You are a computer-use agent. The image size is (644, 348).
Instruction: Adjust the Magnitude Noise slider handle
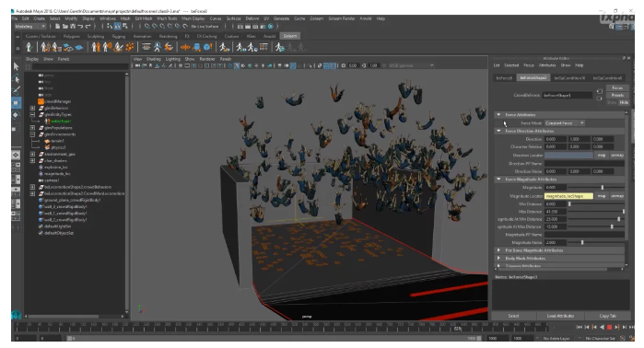pyautogui.click(x=582, y=242)
